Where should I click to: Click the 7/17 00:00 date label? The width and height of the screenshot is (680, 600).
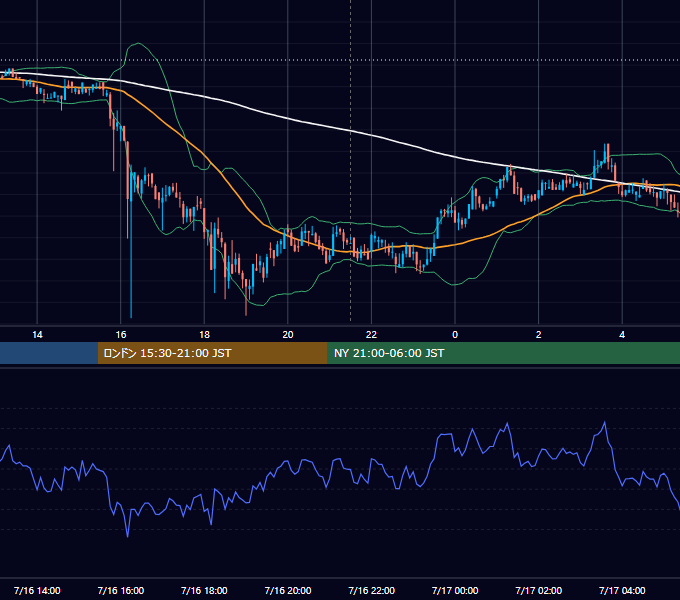click(455, 590)
